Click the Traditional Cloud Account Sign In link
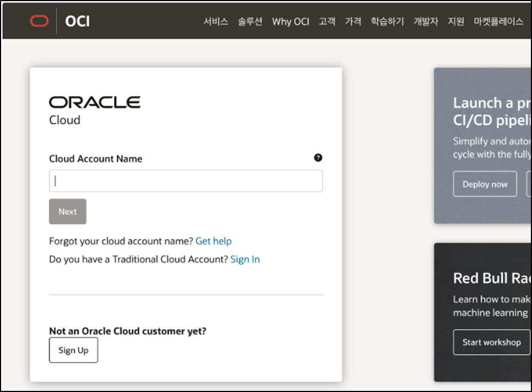532x392 pixels. [x=245, y=259]
